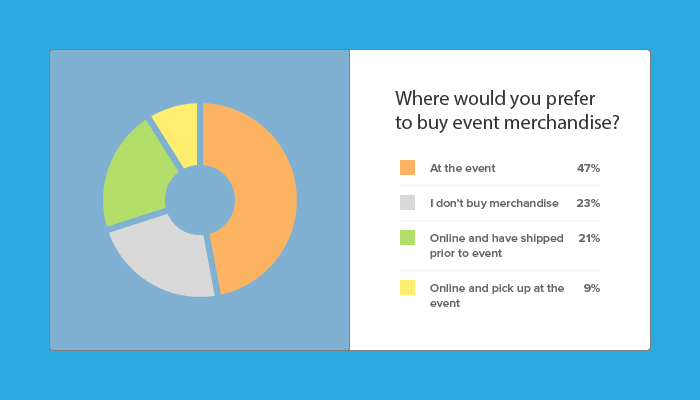Click 'I don't buy merchandise' label

pos(494,203)
